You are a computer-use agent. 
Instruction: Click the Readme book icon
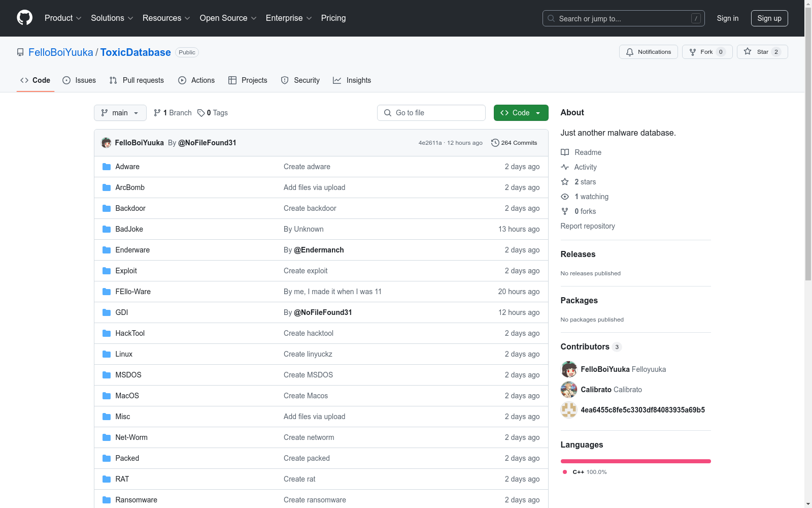(565, 152)
